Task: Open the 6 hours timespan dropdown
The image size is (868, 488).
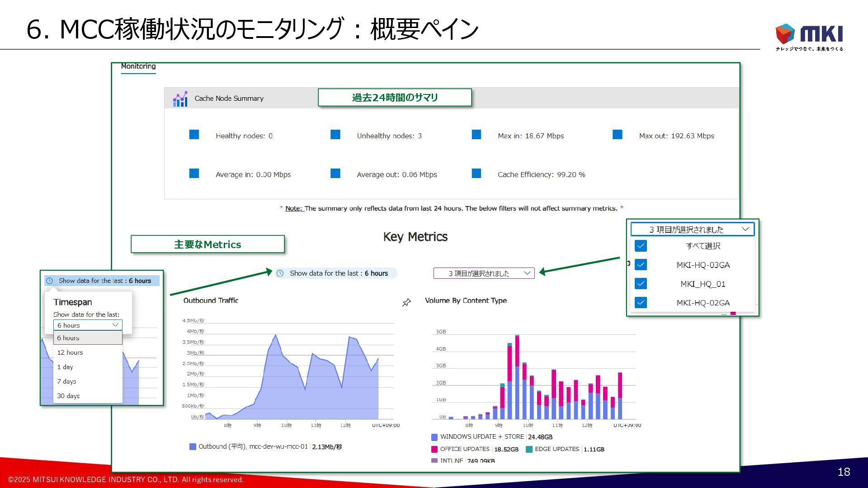Action: tap(88, 325)
